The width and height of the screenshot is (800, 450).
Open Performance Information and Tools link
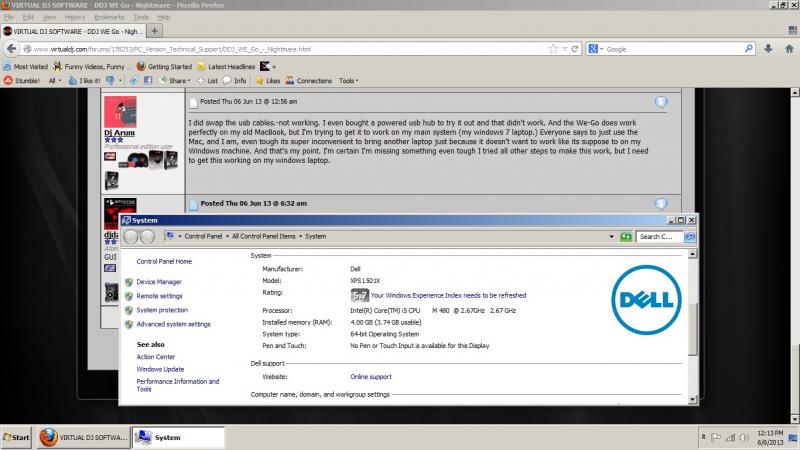click(x=178, y=385)
